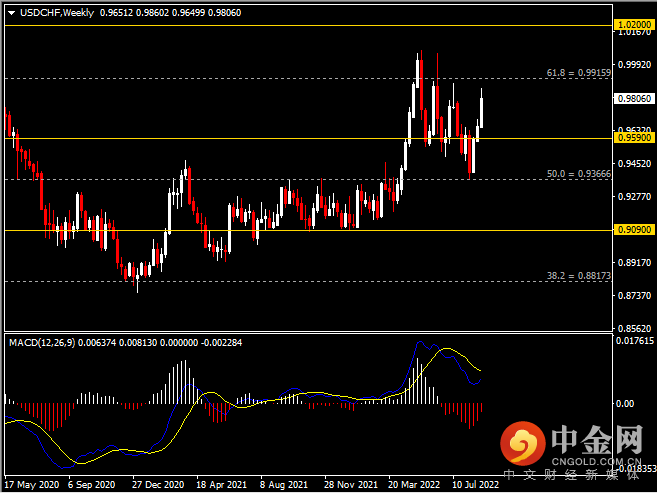The width and height of the screenshot is (657, 493).
Task: Click the 0.99920 price axis value
Action: pos(634,65)
